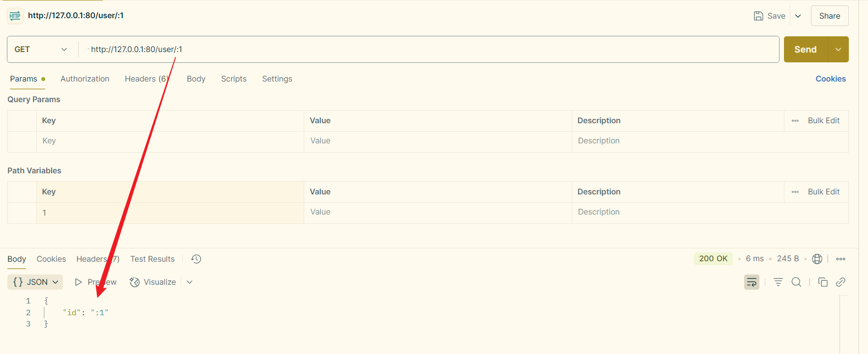Image resolution: width=868 pixels, height=354 pixels.
Task: Click the Query Params Value input
Action: click(x=437, y=141)
